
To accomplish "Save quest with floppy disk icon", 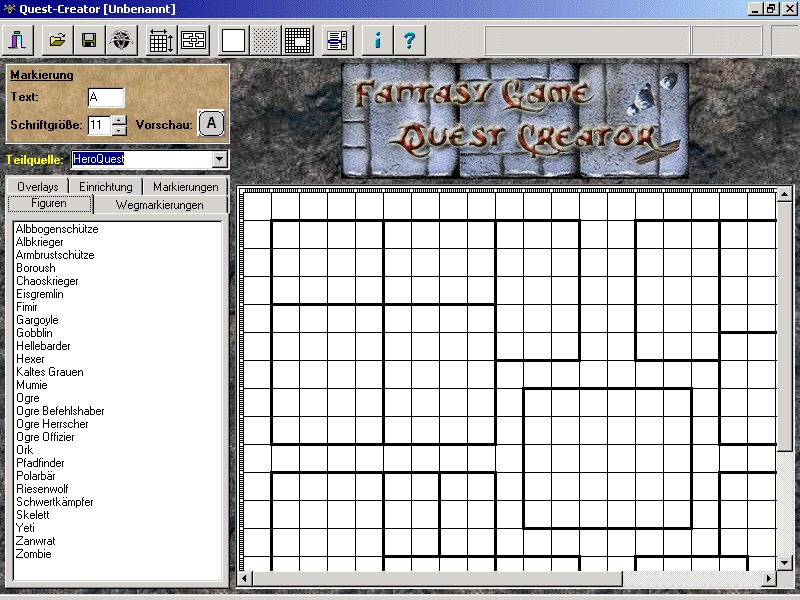I will 89,40.
